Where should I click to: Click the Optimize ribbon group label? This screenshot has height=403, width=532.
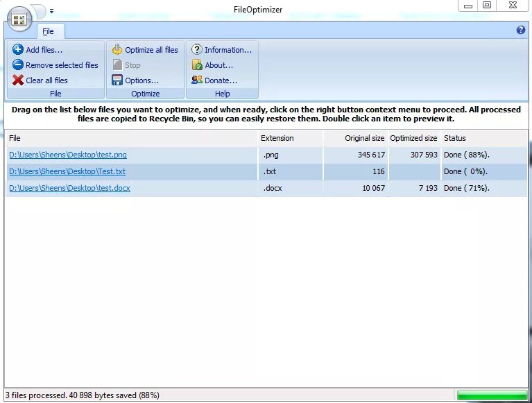pos(146,94)
